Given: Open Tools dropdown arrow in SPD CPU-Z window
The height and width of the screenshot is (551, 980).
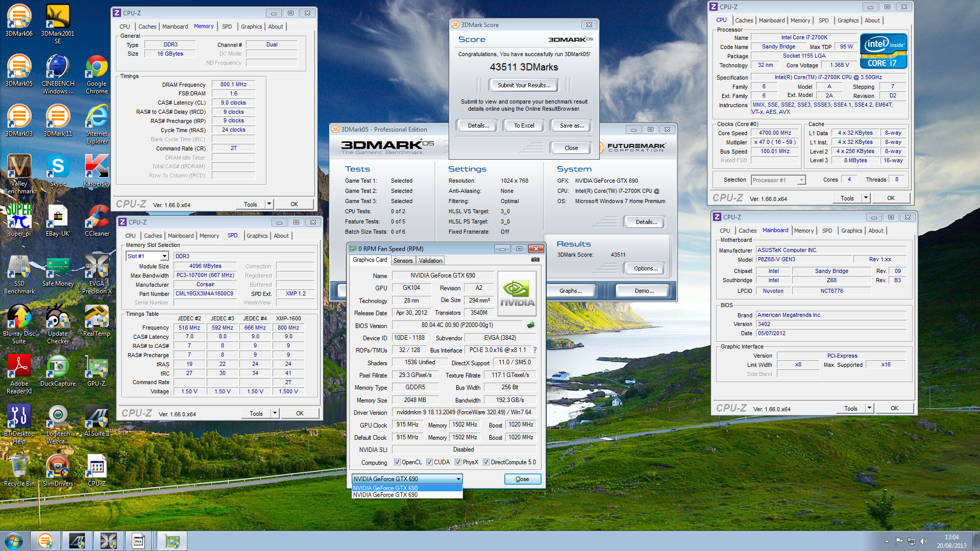Looking at the screenshot, I should pos(275,413).
